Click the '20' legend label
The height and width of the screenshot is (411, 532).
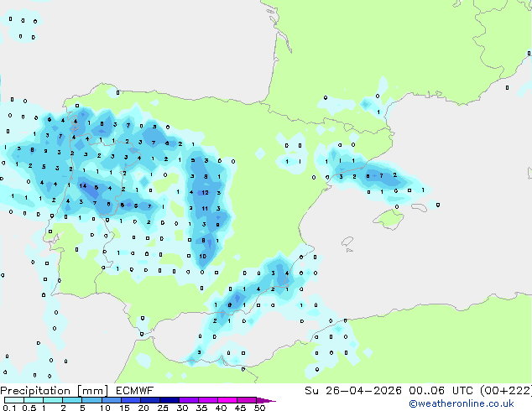coord(143,408)
